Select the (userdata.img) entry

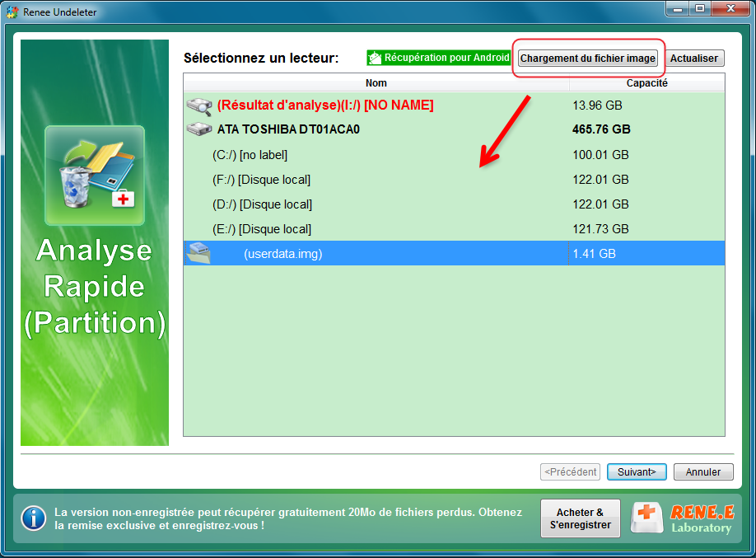point(455,253)
